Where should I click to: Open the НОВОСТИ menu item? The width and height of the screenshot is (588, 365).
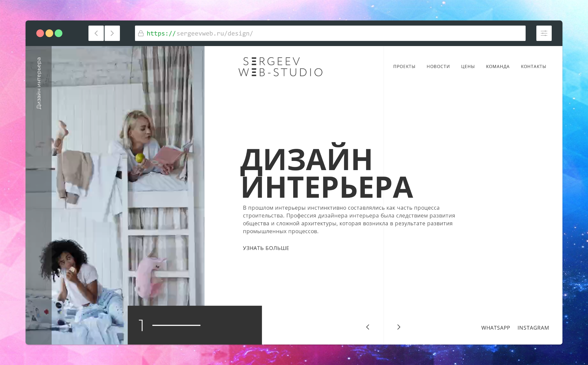coord(438,67)
